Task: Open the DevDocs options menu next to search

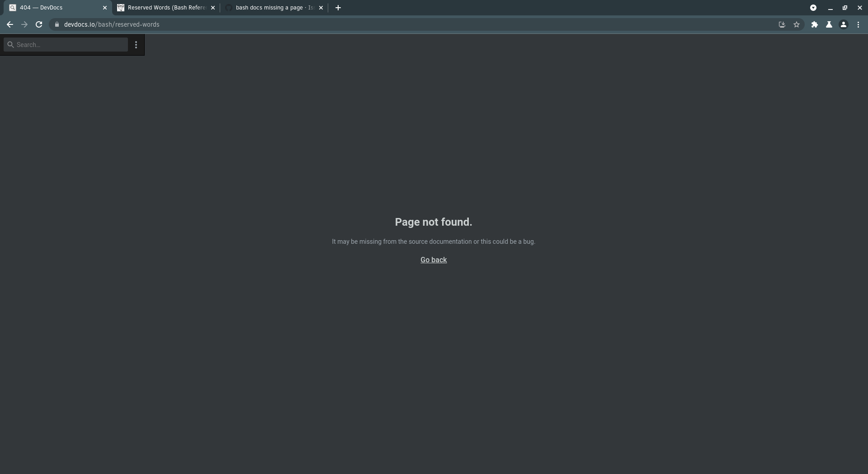Action: coord(136,45)
